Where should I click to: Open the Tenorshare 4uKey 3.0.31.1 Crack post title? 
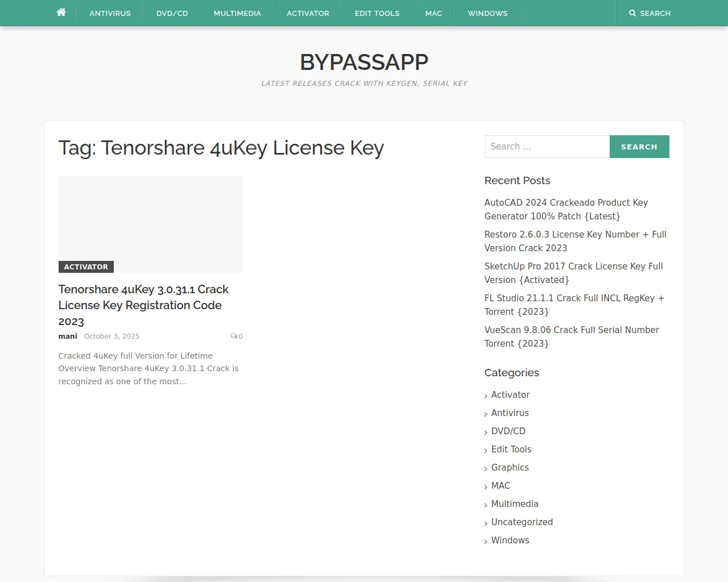pos(143,305)
